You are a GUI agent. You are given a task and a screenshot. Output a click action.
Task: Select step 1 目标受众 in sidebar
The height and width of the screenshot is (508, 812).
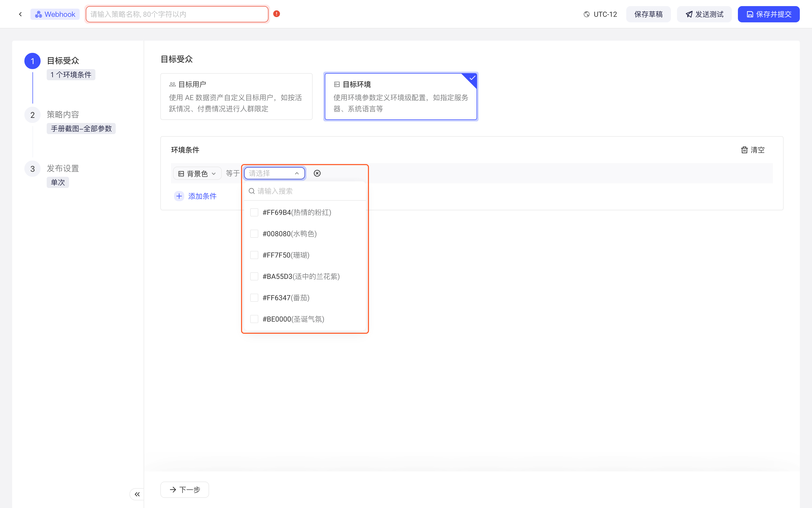point(63,61)
